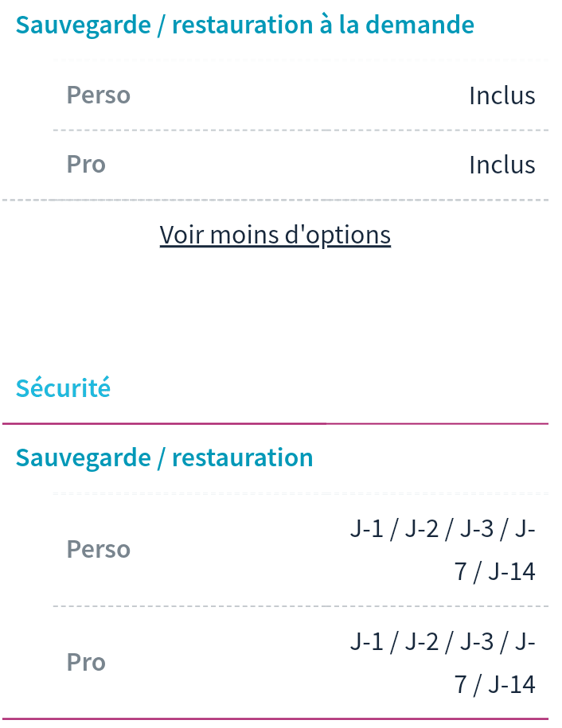The image size is (562, 728).
Task: Click Pro label in the on-demand backup section
Action: click(86, 164)
